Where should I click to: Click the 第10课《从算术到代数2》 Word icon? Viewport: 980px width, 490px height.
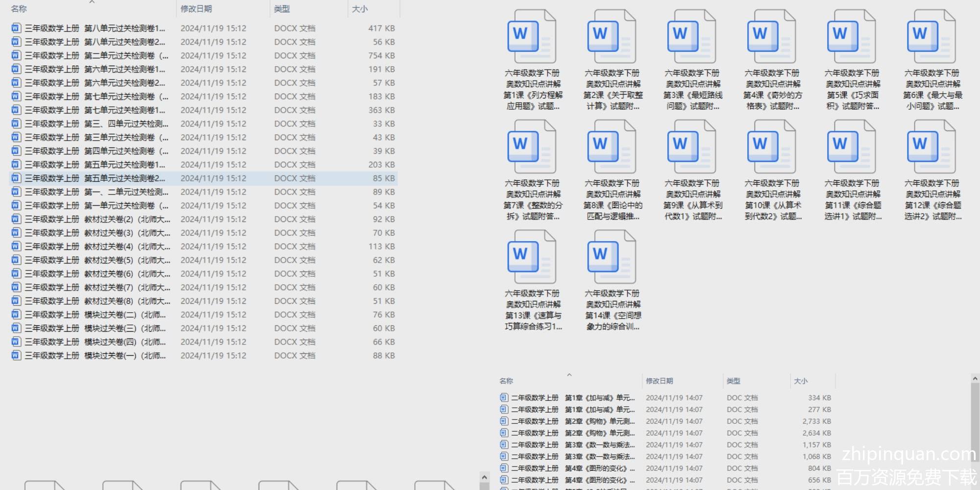coord(771,147)
